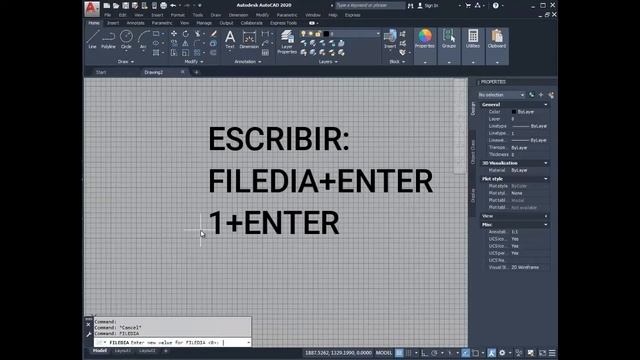Open Autodesk App Store cart icon

pyautogui.click(x=468, y=6)
